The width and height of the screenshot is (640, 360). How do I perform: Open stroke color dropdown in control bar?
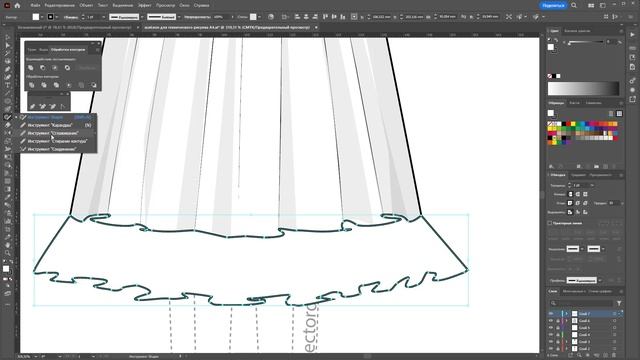pyautogui.click(x=56, y=17)
